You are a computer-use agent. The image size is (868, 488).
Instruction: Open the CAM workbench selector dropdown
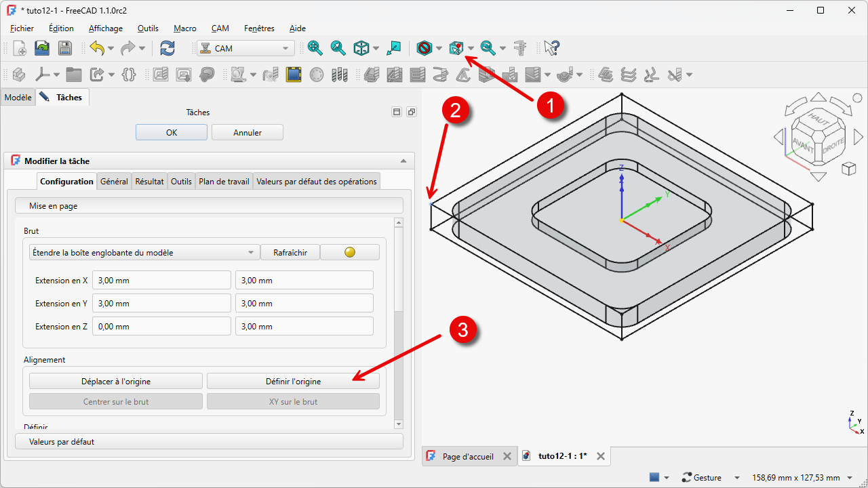click(245, 48)
